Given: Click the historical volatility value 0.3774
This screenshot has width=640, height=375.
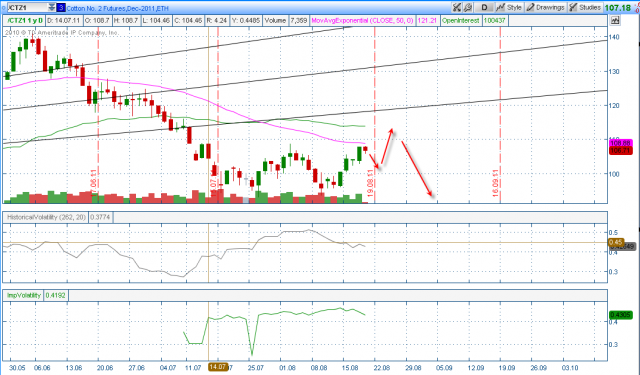Looking at the screenshot, I should click(x=100, y=217).
